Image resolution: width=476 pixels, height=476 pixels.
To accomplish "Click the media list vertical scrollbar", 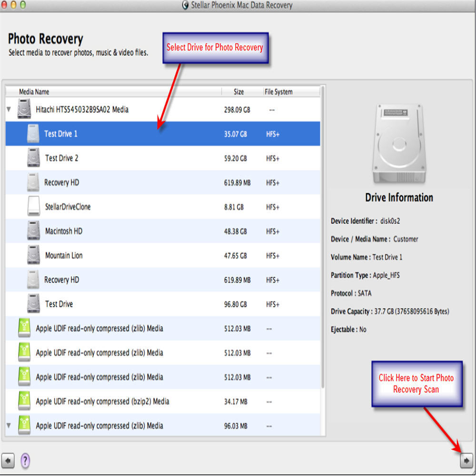I will point(323,237).
